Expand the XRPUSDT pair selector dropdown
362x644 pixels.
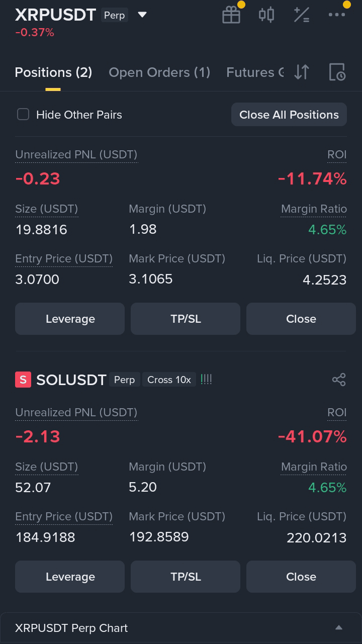coord(142,15)
